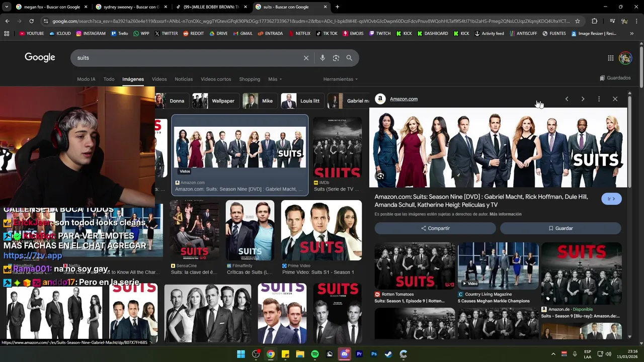Click the Google logo

pos(40,57)
